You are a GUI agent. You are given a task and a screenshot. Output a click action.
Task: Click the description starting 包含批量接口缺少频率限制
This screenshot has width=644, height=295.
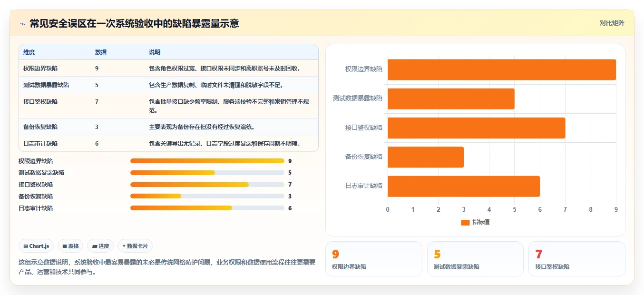[x=229, y=106]
